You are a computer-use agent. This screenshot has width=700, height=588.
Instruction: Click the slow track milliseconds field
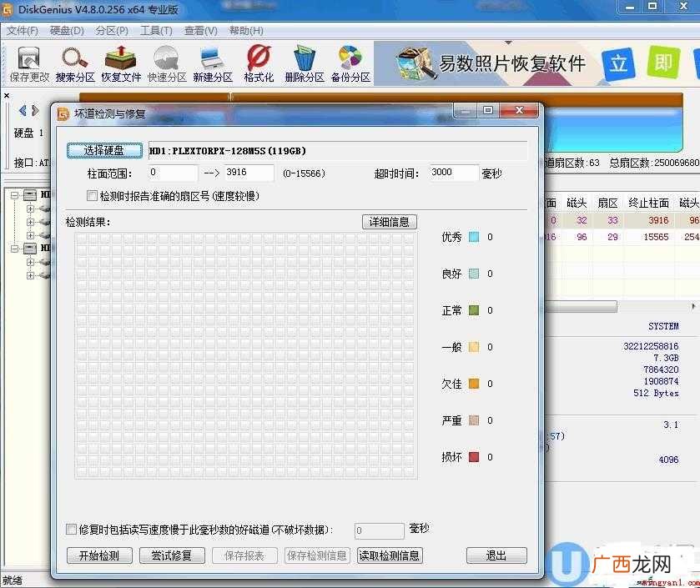380,530
